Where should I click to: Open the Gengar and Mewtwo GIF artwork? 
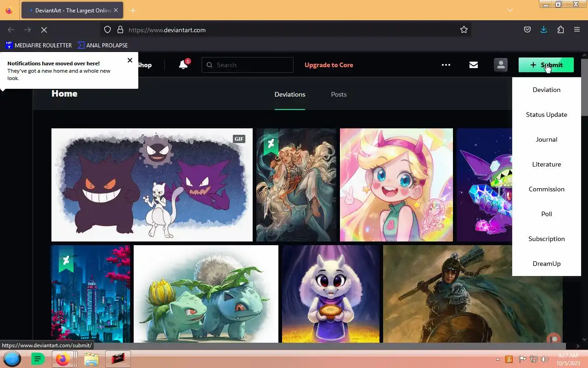pos(152,185)
